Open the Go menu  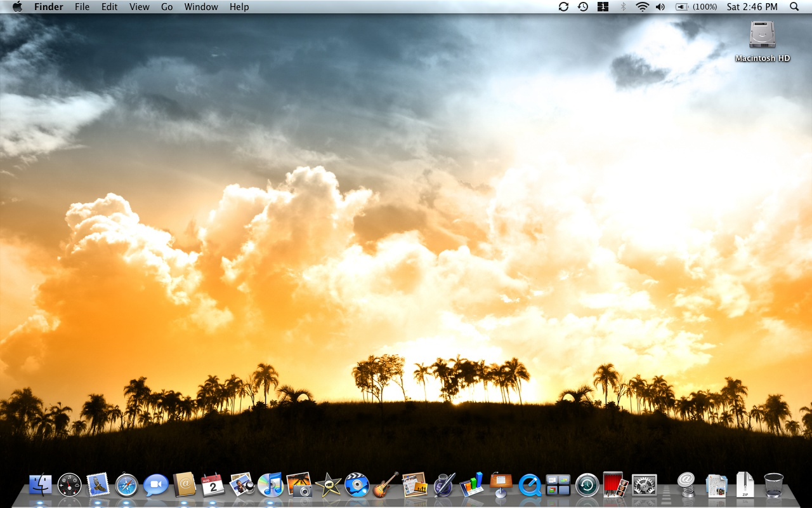(167, 7)
